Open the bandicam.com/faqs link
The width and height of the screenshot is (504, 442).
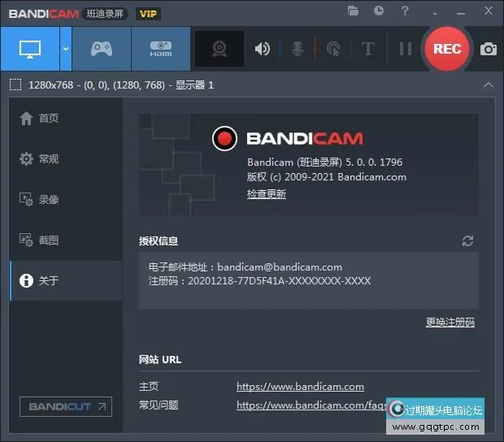pos(312,405)
